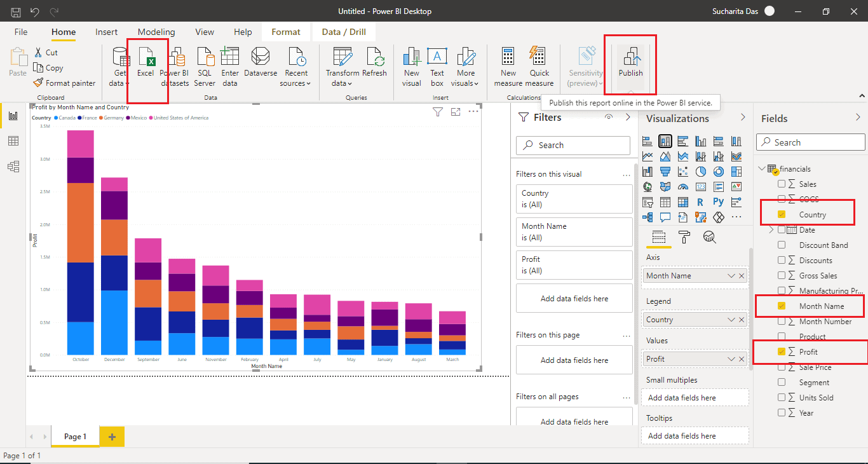This screenshot has width=868, height=464.
Task: Click Focus mode icon on the chart
Action: coord(456,112)
